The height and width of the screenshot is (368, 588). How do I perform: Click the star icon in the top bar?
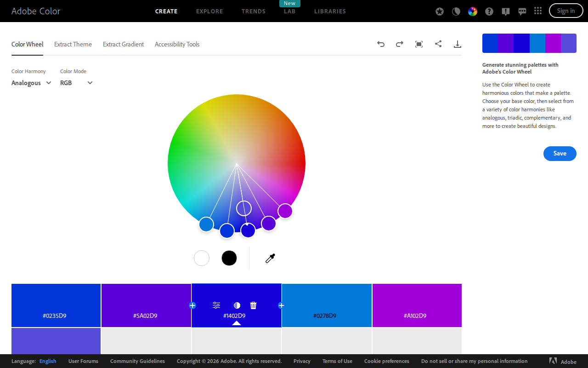click(440, 11)
